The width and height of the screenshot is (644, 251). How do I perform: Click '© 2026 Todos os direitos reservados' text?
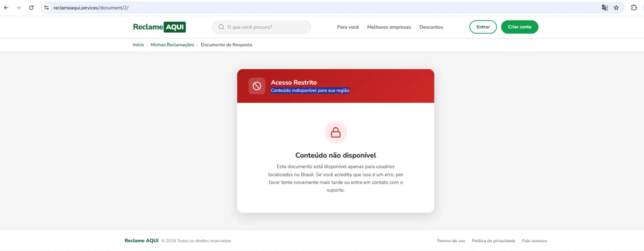(x=196, y=241)
